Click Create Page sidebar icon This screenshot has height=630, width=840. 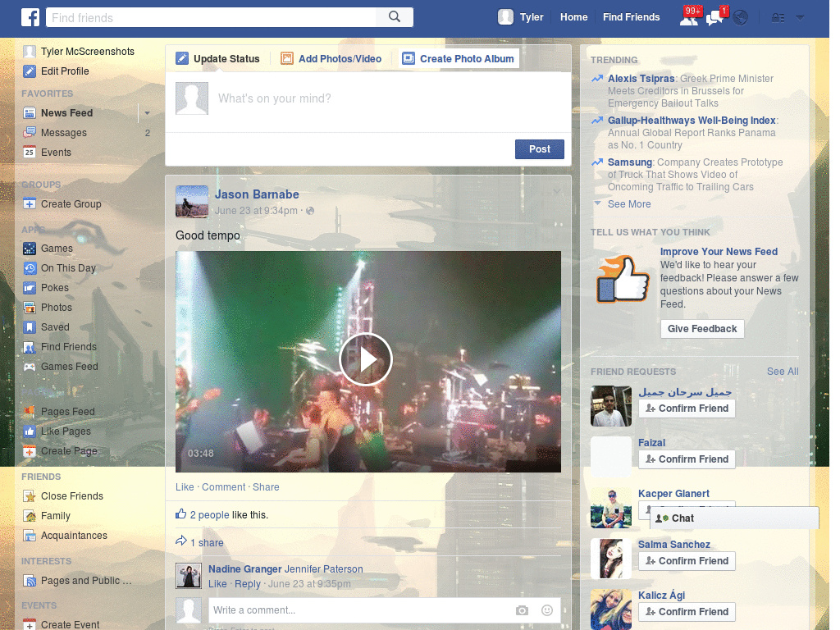(30, 451)
